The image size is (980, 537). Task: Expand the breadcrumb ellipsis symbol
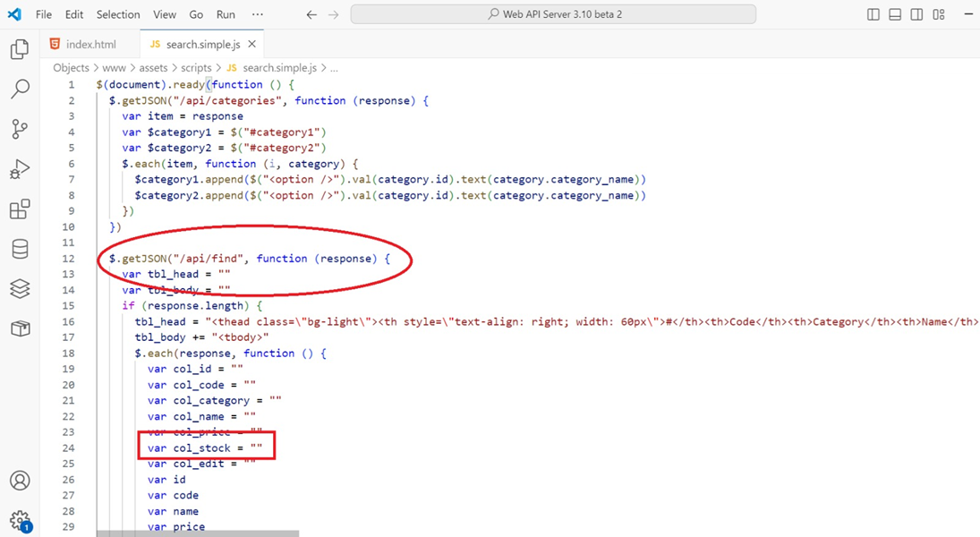335,68
